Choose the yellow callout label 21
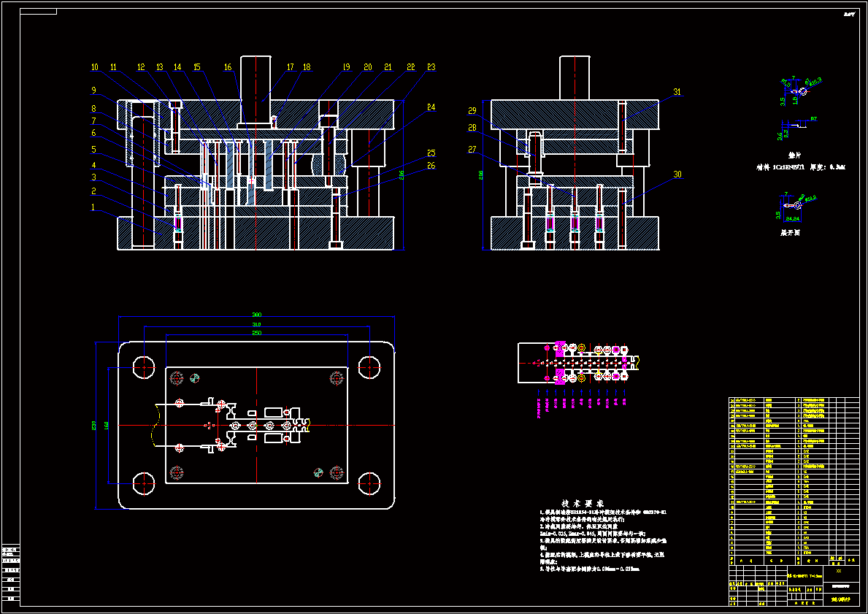This screenshot has width=868, height=614. pos(388,68)
